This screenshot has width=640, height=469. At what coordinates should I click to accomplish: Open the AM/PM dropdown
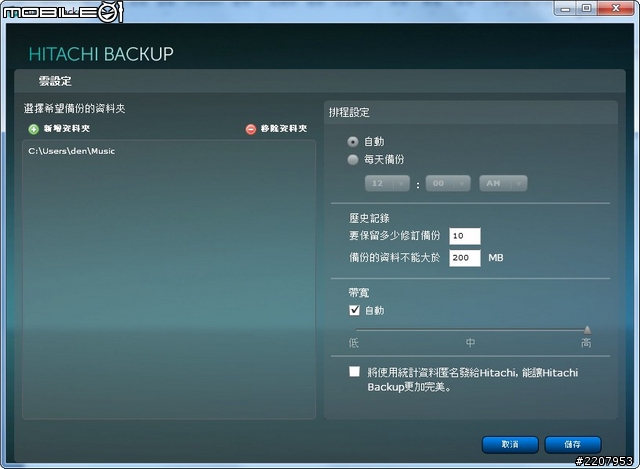[503, 183]
